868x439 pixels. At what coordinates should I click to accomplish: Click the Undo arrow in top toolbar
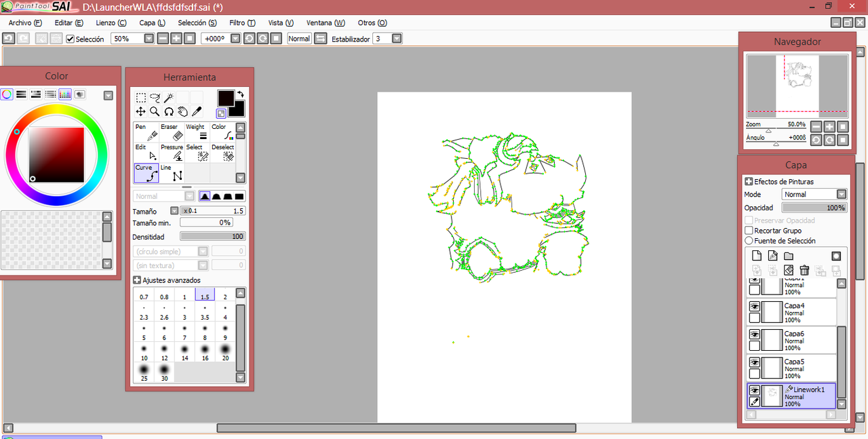tap(8, 39)
